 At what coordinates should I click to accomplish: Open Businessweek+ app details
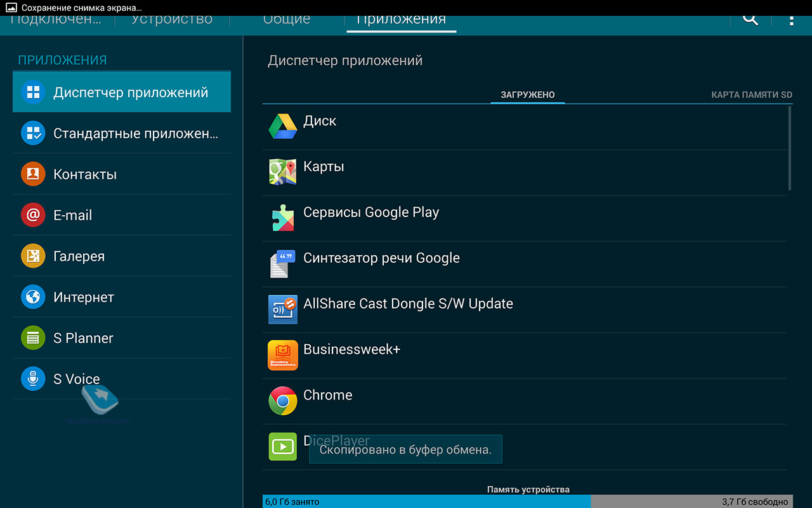[x=525, y=356]
